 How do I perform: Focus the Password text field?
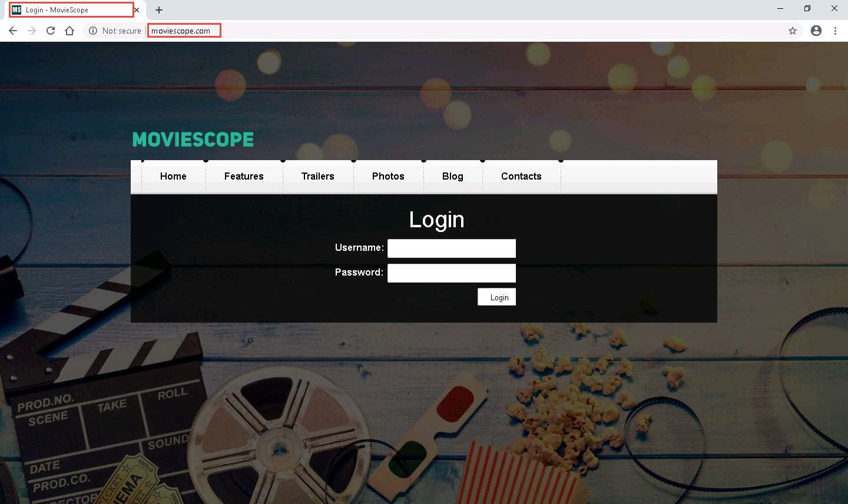click(452, 273)
